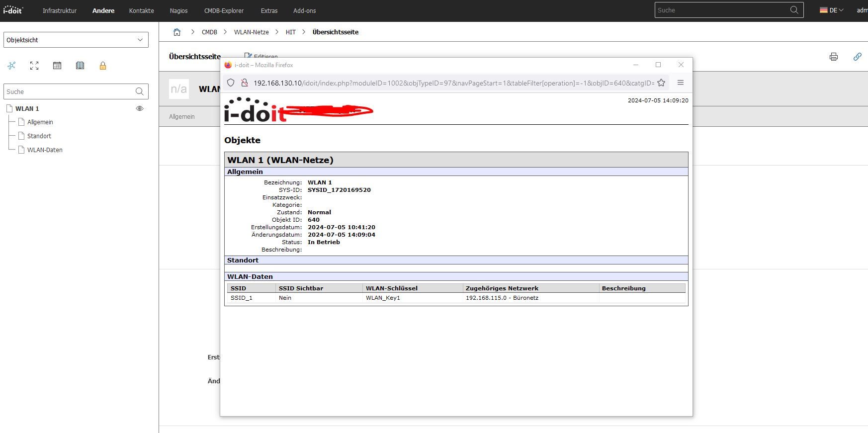
Task: Click the 192.168.115.0 - Büronetz cell
Action: [x=502, y=298]
